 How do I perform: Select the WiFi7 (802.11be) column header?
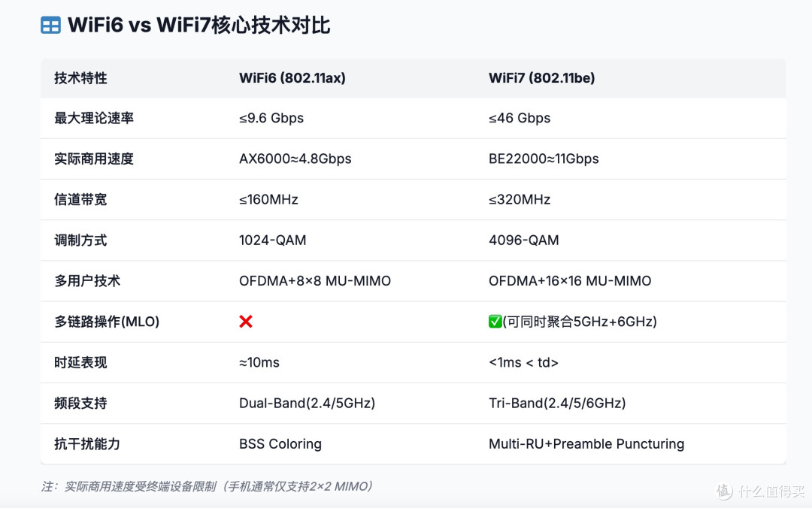click(541, 78)
